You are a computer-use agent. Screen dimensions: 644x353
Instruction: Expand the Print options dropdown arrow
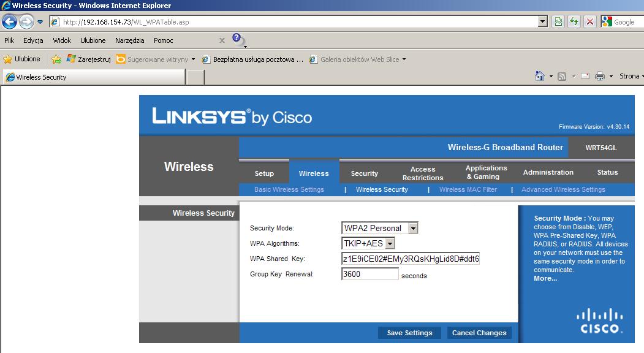[611, 77]
